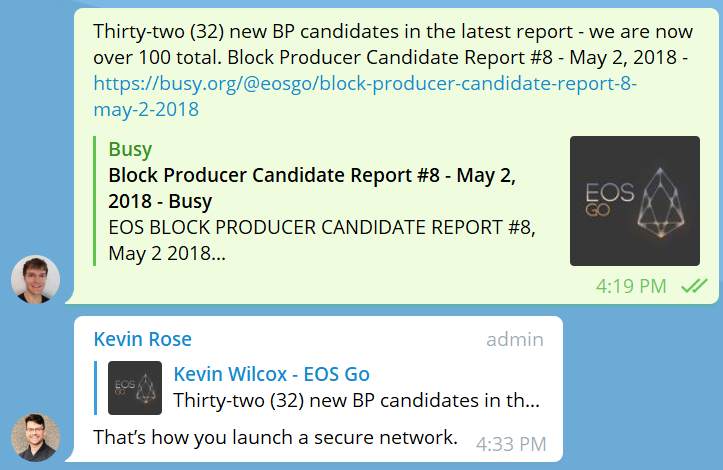Viewport: 723px width, 470px height.
Task: Open the bold Block Producer Candidate Report preview title
Action: point(312,188)
